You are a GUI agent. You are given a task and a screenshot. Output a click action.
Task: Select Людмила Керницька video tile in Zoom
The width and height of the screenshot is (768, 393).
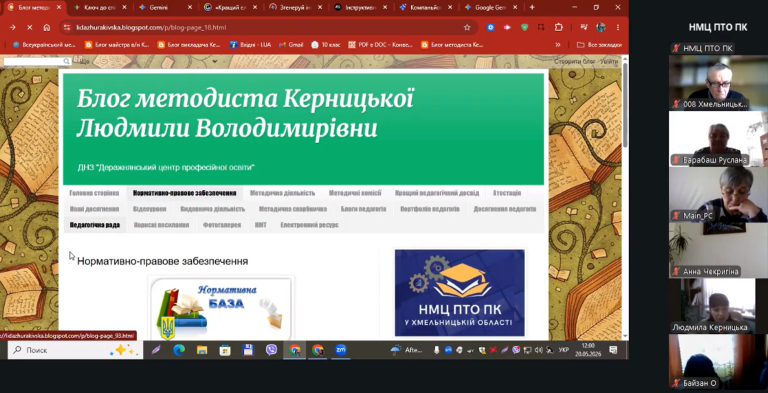(718, 306)
